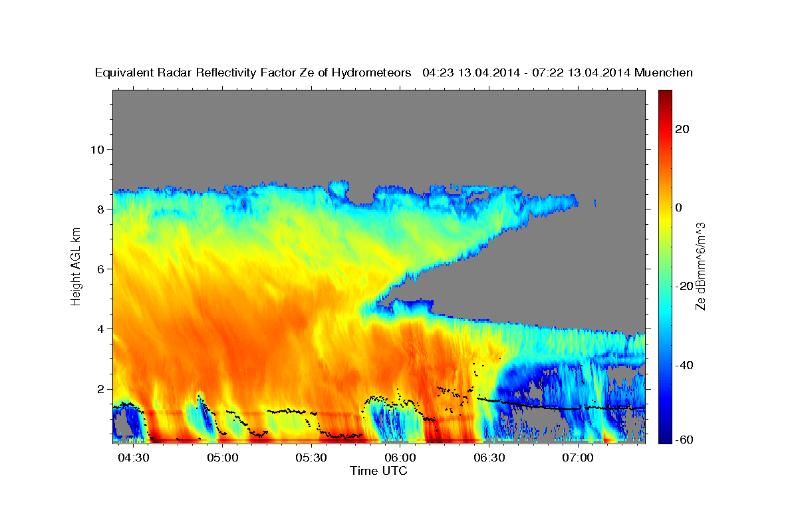Screen dimensions: 798x532
Task: Click the dark blue bottom of the colorbar
Action: click(x=665, y=437)
